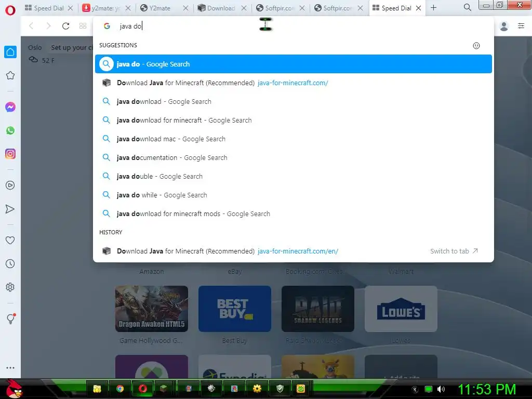Pick the 'java documentation' suggestion
Viewport: 532px width, 399px height.
pyautogui.click(x=294, y=157)
